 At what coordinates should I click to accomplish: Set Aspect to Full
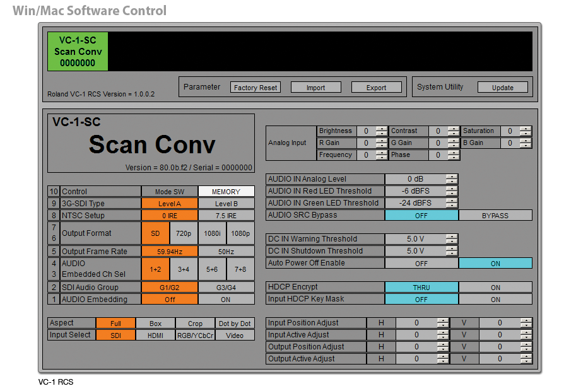point(115,323)
